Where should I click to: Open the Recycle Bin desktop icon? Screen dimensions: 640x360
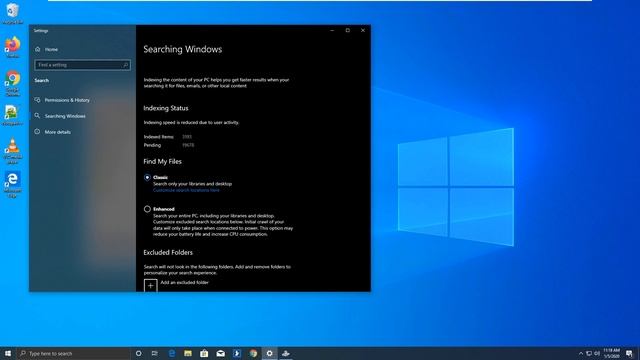click(13, 12)
